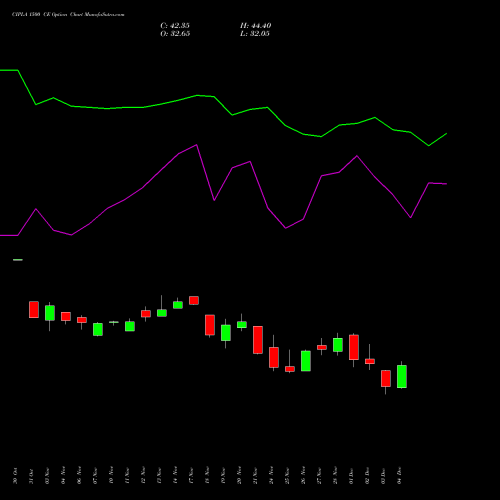The image size is (500, 500).
Task: Click the CIPLA 1500 CE chart title
Action: pos(68,15)
